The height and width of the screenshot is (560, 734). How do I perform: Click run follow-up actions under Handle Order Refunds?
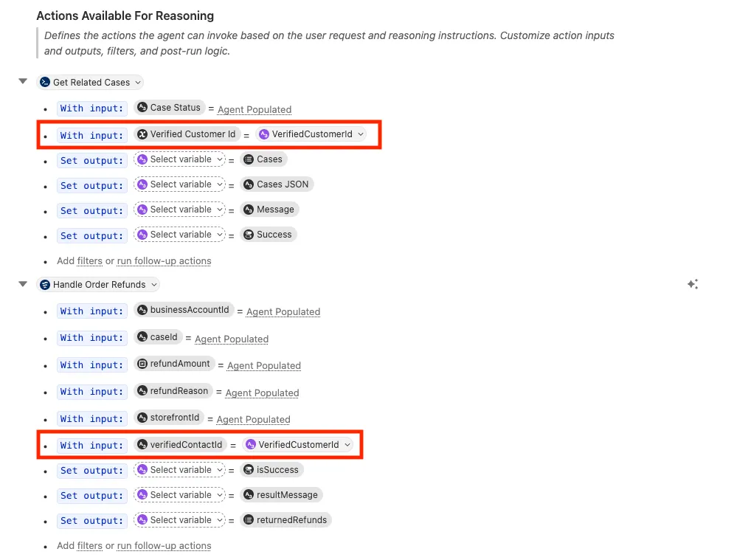164,546
